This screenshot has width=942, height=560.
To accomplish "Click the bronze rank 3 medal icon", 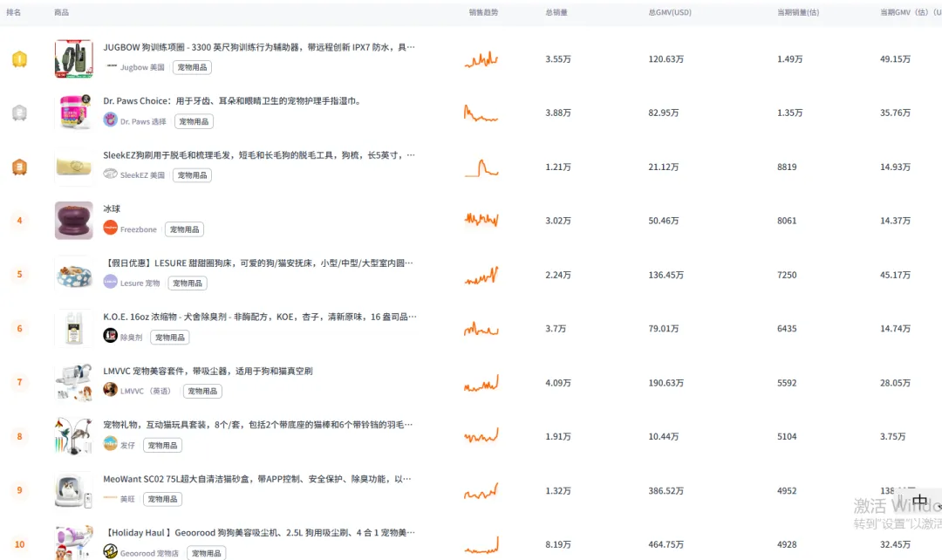I will (19, 167).
